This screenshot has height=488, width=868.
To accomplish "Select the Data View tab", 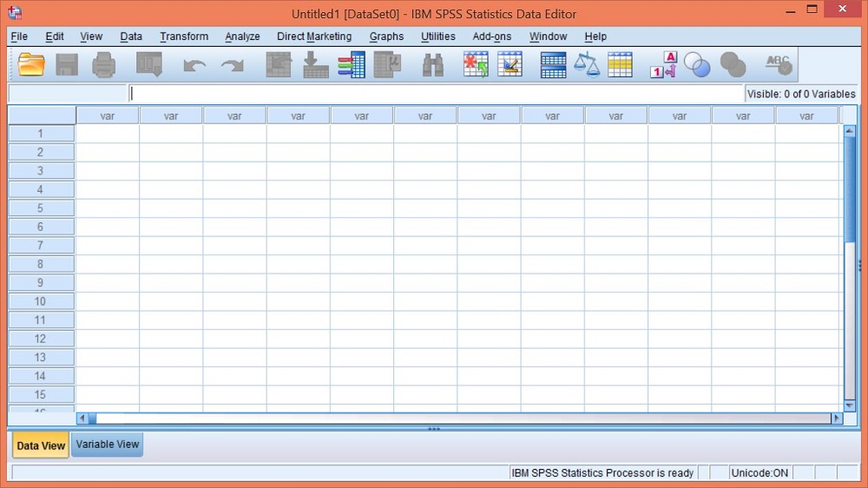I will (x=41, y=446).
